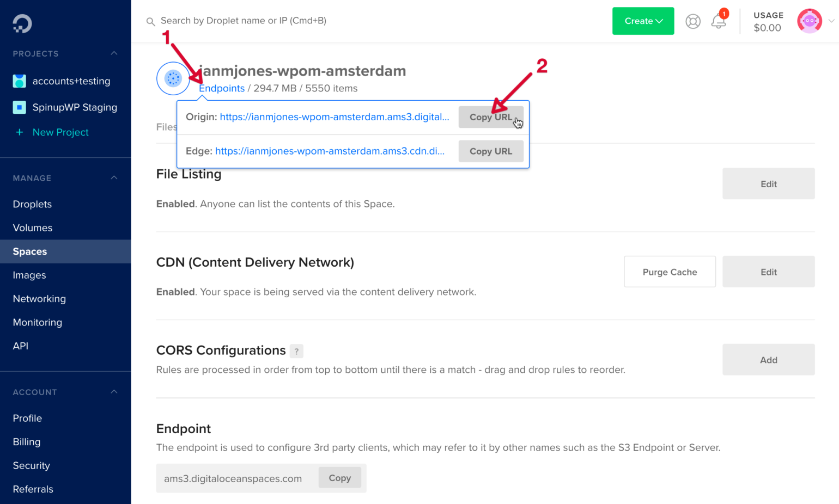Open the Origin endpoint link

[x=335, y=117]
